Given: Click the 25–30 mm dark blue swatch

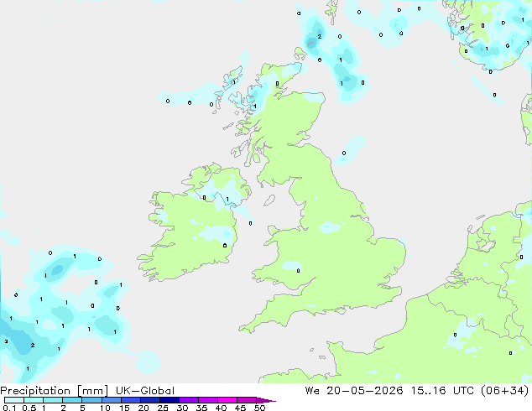Looking at the screenshot, I should click(169, 400).
